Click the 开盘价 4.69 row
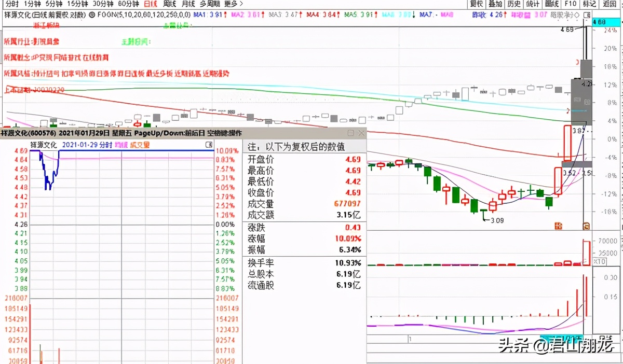 pos(305,159)
